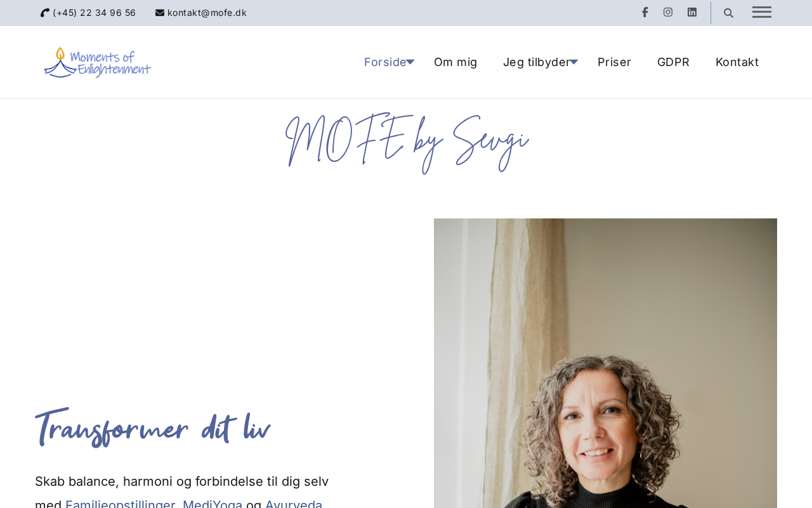Expand the Forside dropdown arrow
This screenshot has height=508, width=812.
(x=410, y=62)
